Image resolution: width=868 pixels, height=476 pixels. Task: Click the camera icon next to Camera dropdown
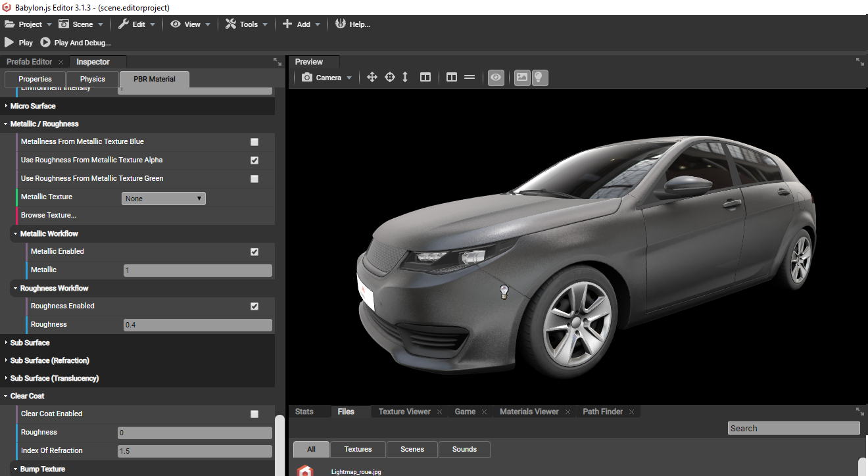point(308,77)
